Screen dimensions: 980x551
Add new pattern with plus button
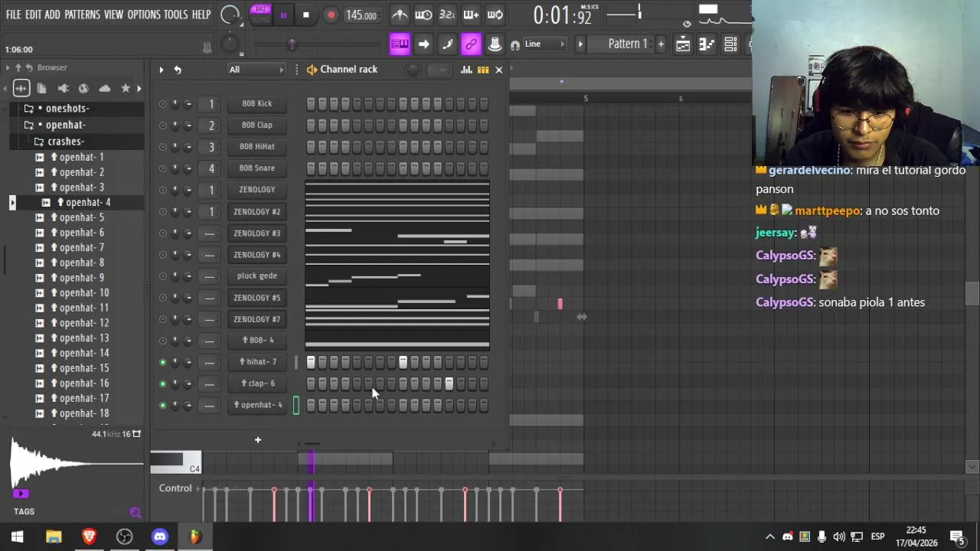(661, 44)
